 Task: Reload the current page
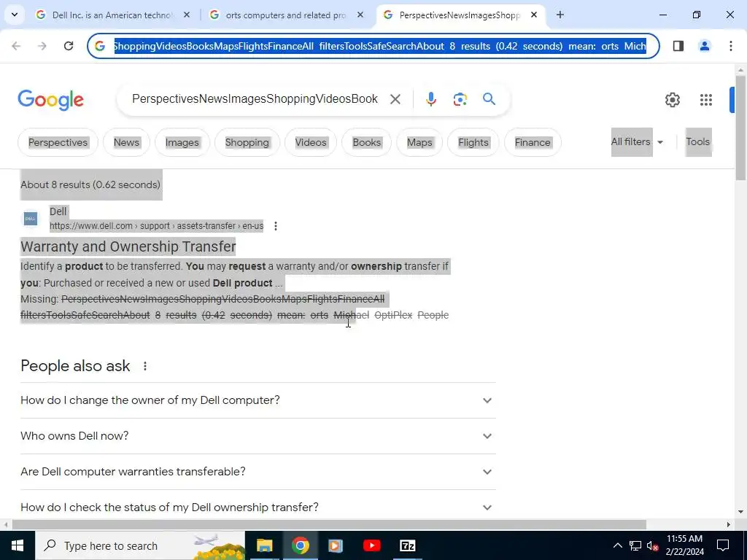coord(69,46)
